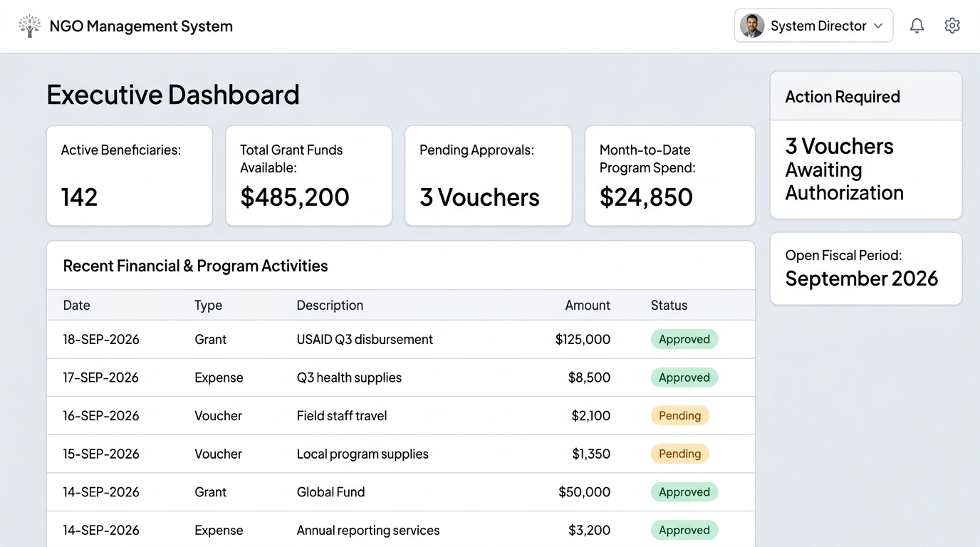This screenshot has height=547, width=980.
Task: Select the 15-SEP-2026 date cell
Action: (x=101, y=454)
